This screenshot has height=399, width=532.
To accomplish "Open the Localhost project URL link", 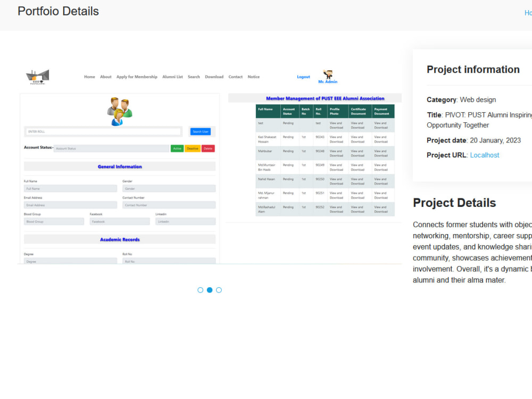I will pyautogui.click(x=485, y=155).
